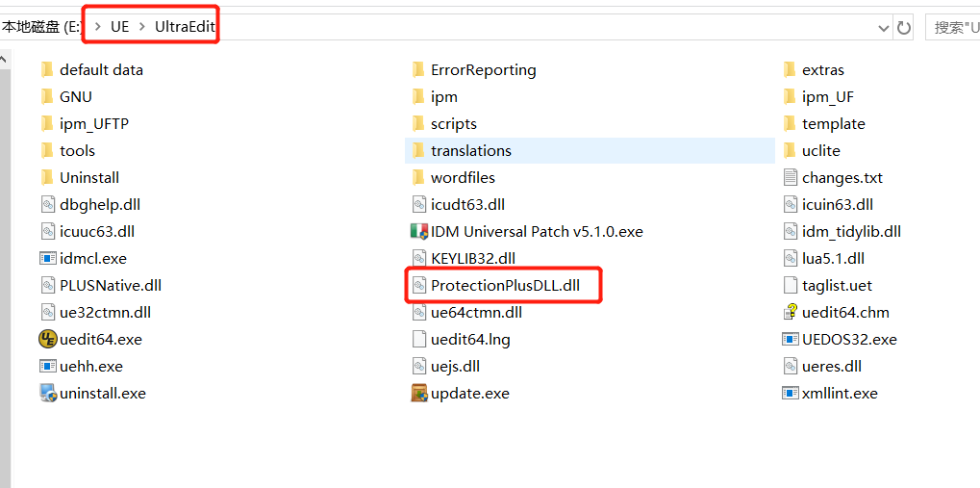The width and height of the screenshot is (980, 488).
Task: Click the scroll up arrow on left scrollbar
Action: pos(3,60)
